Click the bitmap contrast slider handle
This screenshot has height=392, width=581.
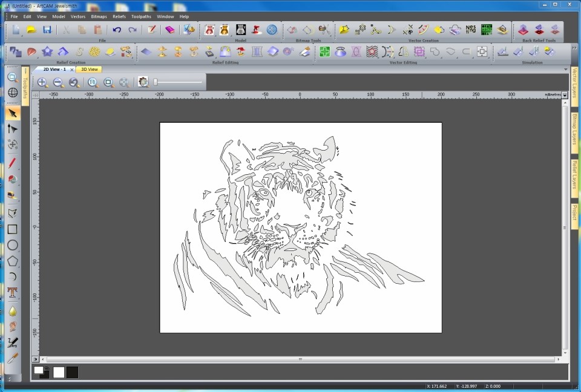[x=156, y=82]
